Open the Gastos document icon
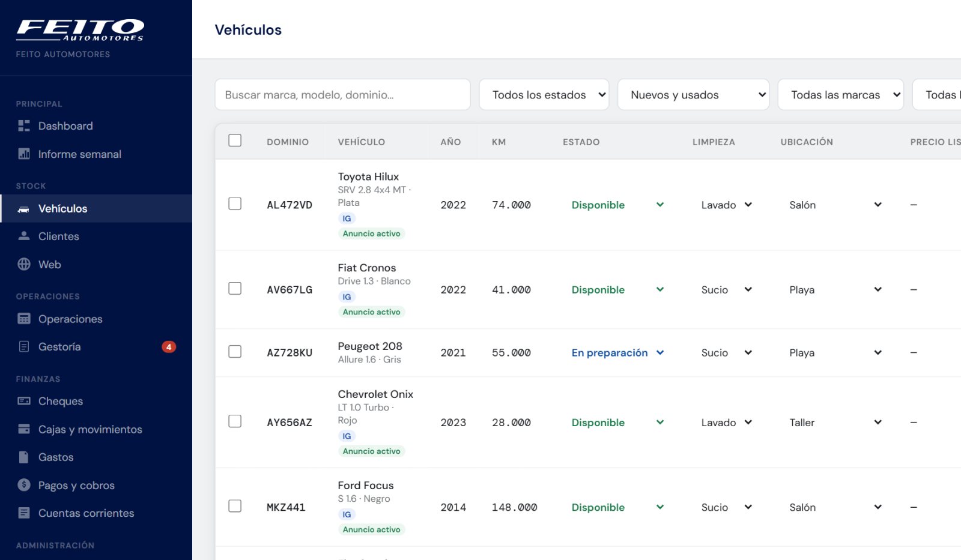The width and height of the screenshot is (961, 560). click(24, 457)
